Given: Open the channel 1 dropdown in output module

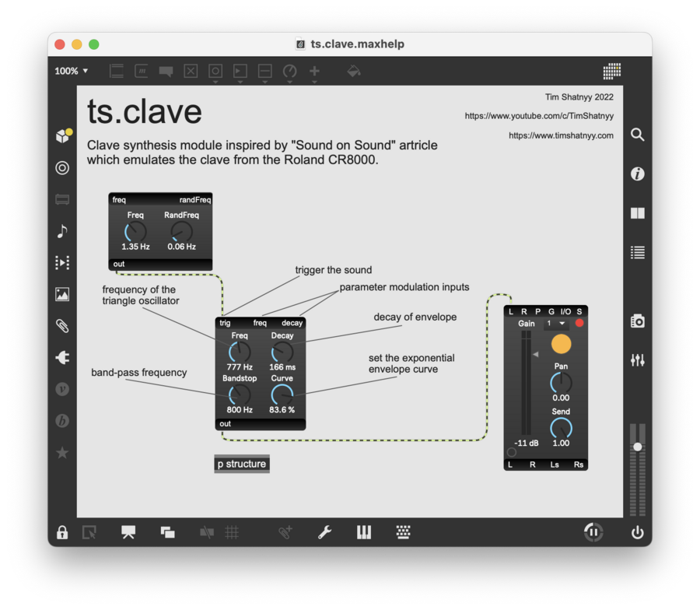Looking at the screenshot, I should tap(556, 324).
